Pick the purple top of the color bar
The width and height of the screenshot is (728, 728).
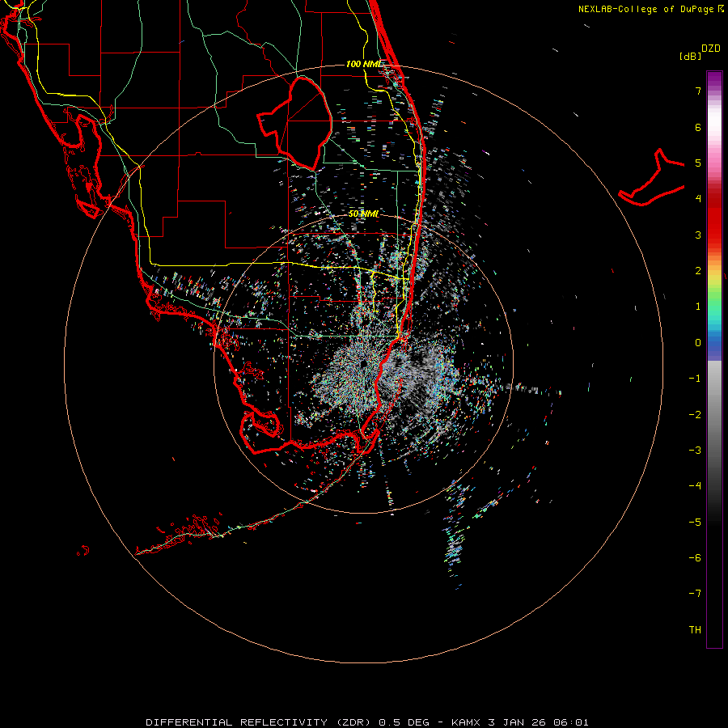(x=714, y=77)
